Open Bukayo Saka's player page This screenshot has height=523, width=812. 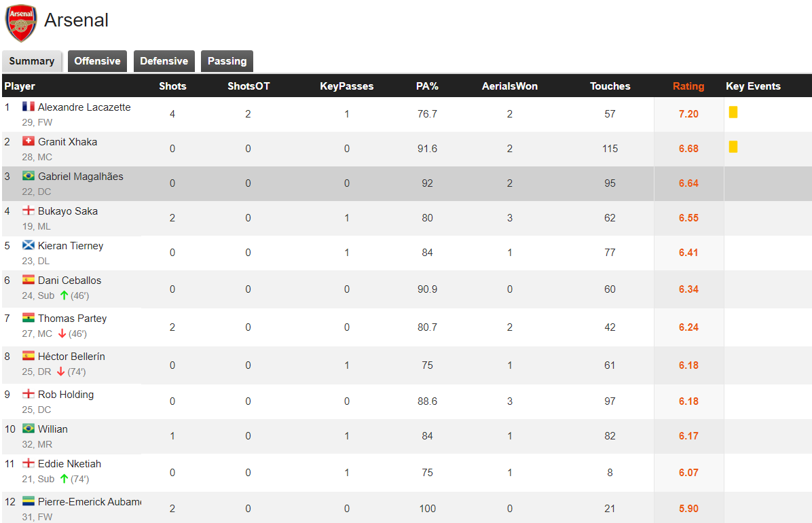coord(68,211)
